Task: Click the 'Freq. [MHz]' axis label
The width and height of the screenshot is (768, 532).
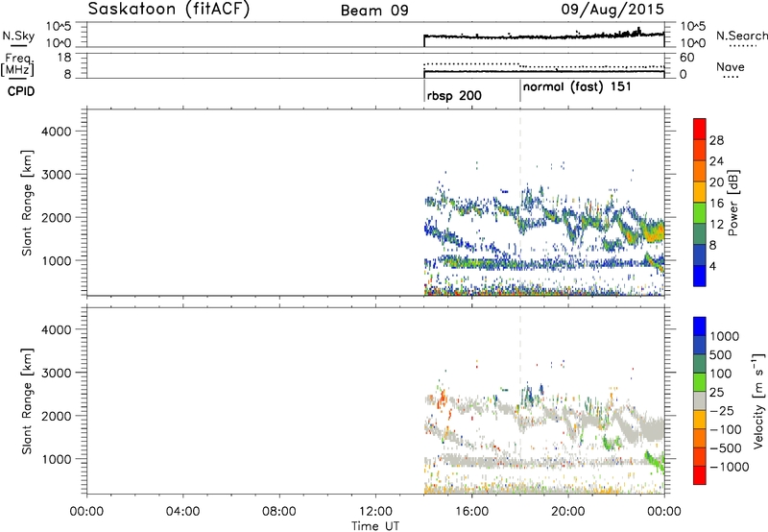Action: 19,64
